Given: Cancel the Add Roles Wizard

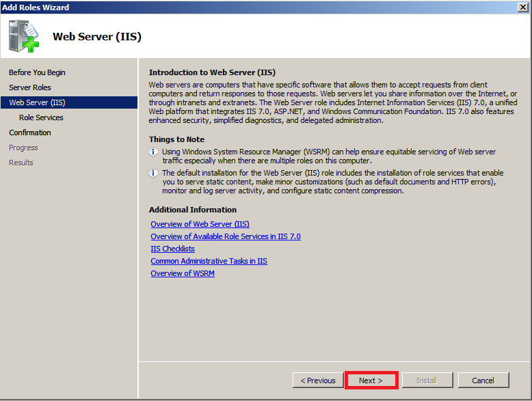Looking at the screenshot, I should 483,381.
